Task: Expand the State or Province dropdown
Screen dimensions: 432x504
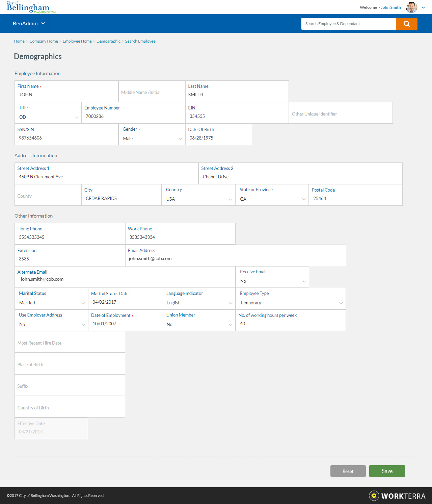Action: 272,199
